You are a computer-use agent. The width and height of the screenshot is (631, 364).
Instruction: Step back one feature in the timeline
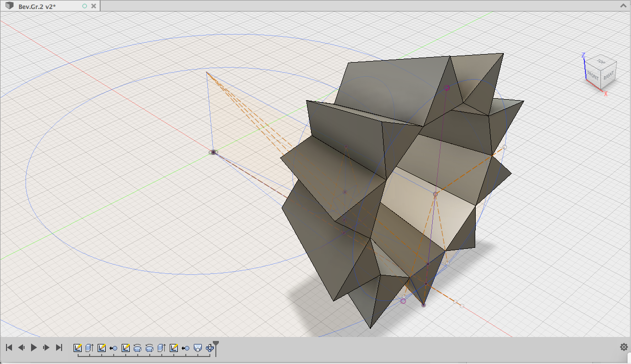[22, 347]
